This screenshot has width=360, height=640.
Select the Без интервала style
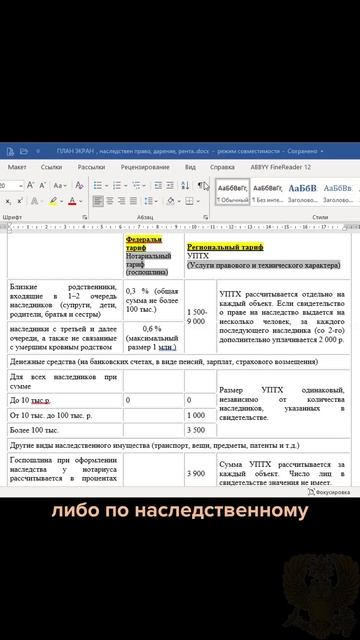click(267, 192)
